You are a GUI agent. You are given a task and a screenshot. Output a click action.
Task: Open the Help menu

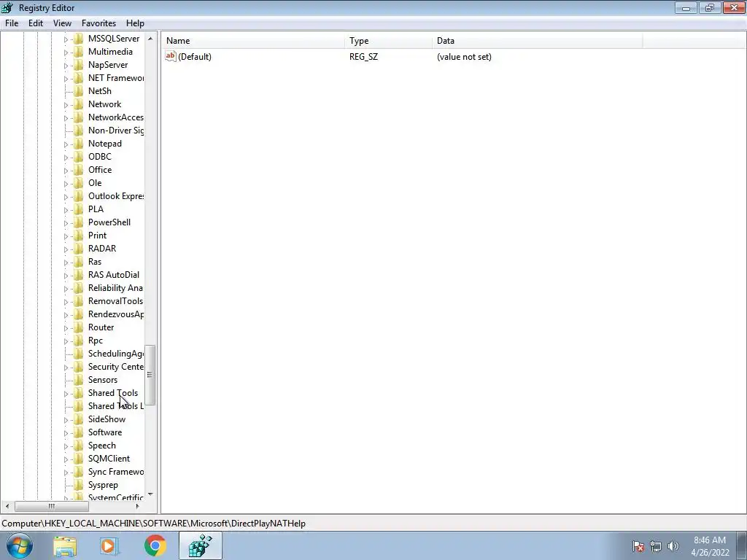(x=135, y=23)
